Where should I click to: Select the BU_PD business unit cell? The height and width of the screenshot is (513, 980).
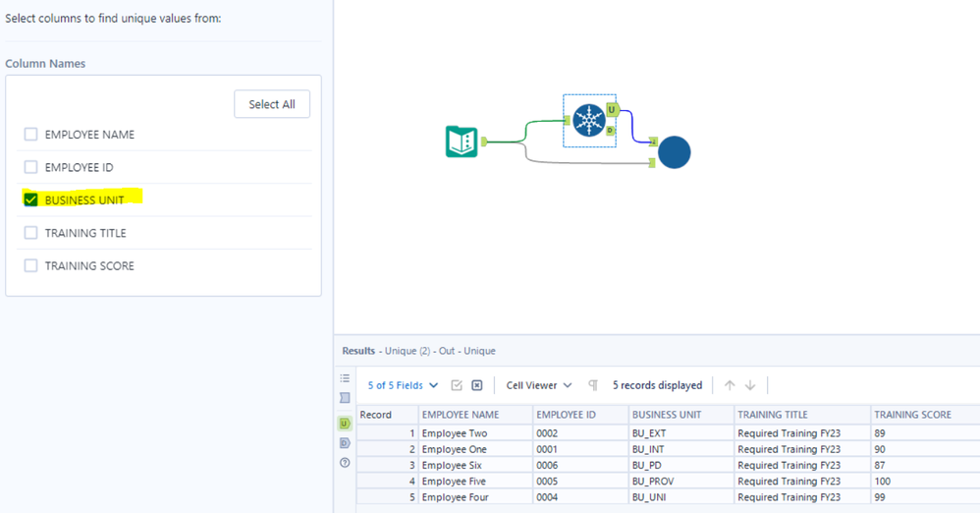[x=681, y=465]
